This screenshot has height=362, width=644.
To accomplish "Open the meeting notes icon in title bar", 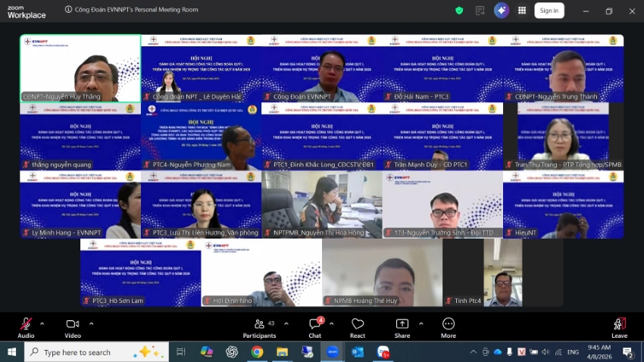I will tap(480, 11).
